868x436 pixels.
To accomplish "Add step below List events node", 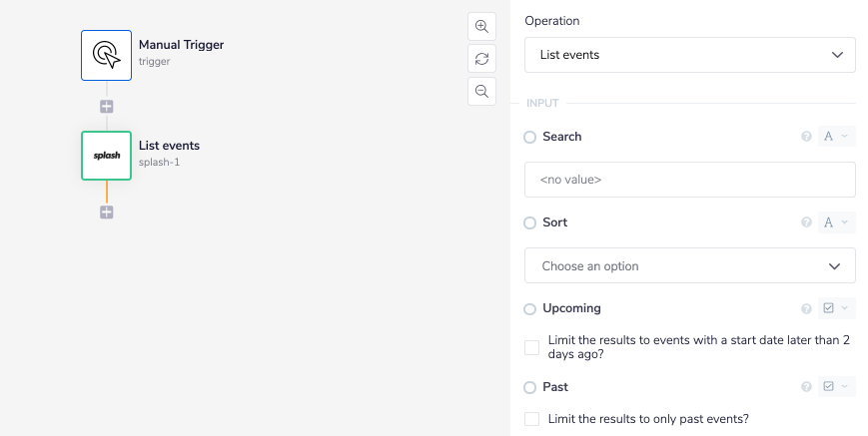I will pos(107,212).
